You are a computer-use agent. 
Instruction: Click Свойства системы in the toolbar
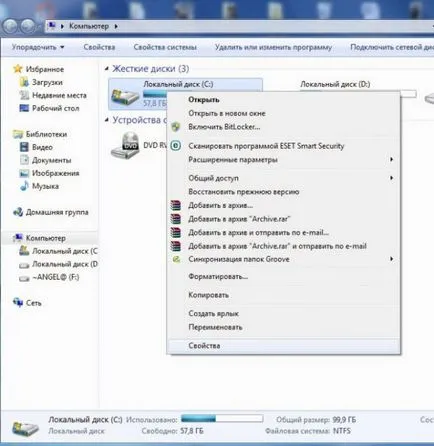coord(165,47)
